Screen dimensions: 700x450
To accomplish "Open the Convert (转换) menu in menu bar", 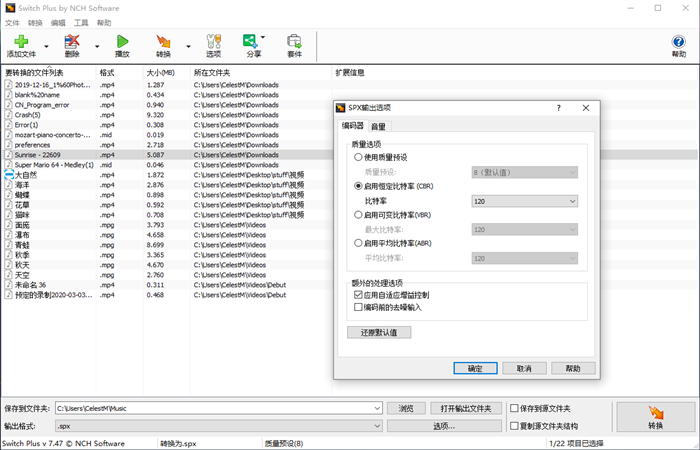I will point(35,23).
